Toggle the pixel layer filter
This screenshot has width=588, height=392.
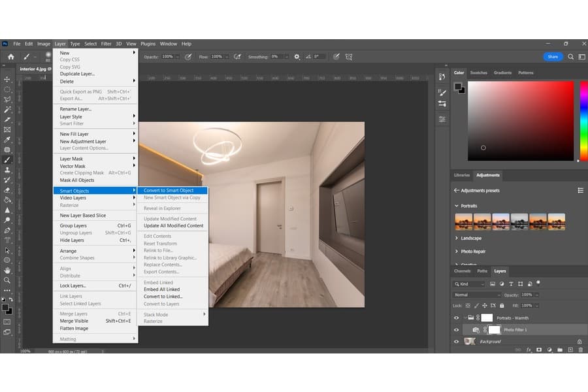click(x=493, y=284)
